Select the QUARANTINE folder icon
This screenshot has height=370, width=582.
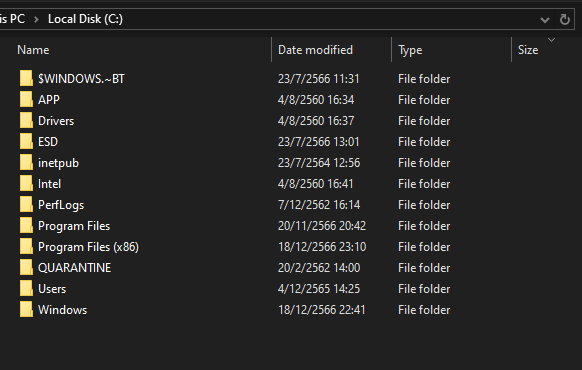(26, 268)
